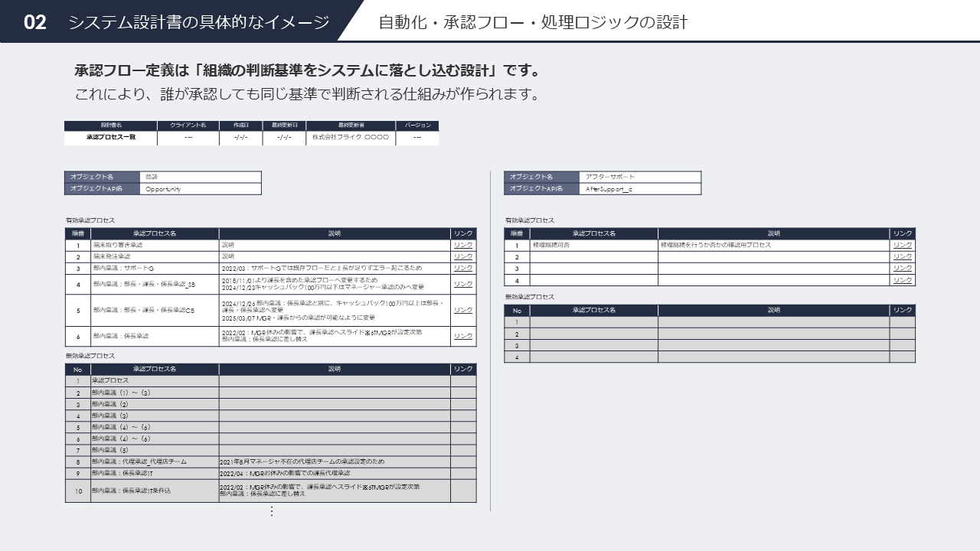Open リンク for 部内稟議：部長・課長・係長承認_SB
The width and height of the screenshot is (980, 551).
tap(462, 284)
